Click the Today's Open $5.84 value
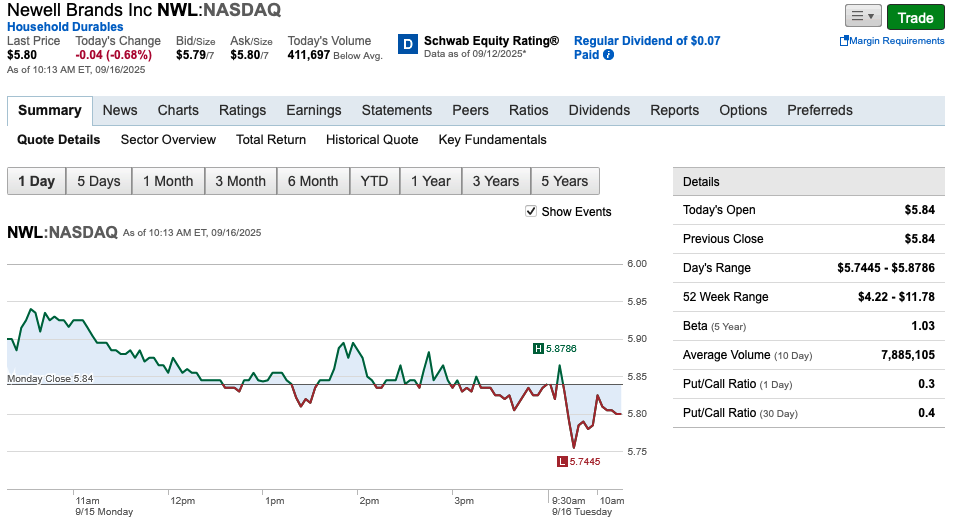The image size is (954, 520). tap(919, 210)
